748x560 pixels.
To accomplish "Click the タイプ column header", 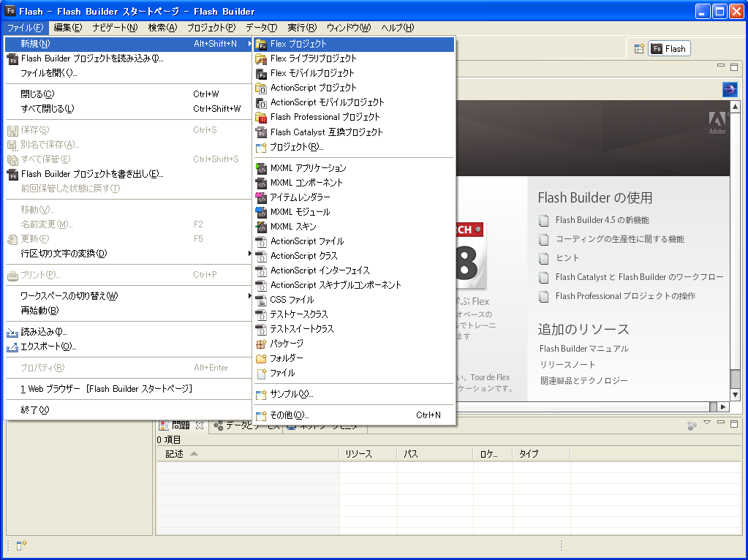I will point(542,454).
